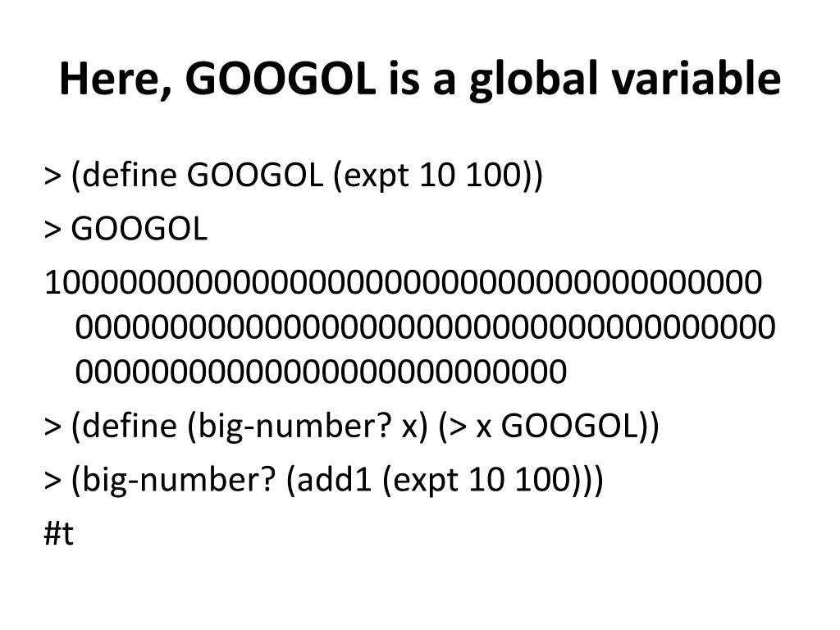
Task: Click the word GOOGOL in the title
Action: click(x=281, y=78)
